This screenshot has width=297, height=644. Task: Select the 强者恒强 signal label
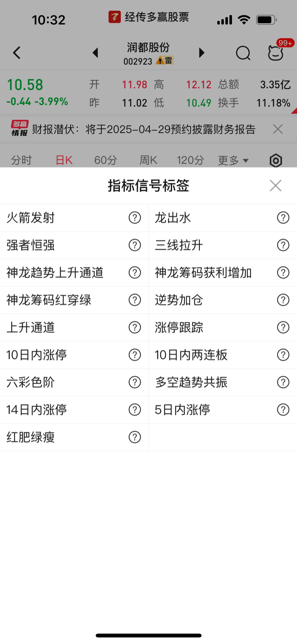pyautogui.click(x=31, y=245)
